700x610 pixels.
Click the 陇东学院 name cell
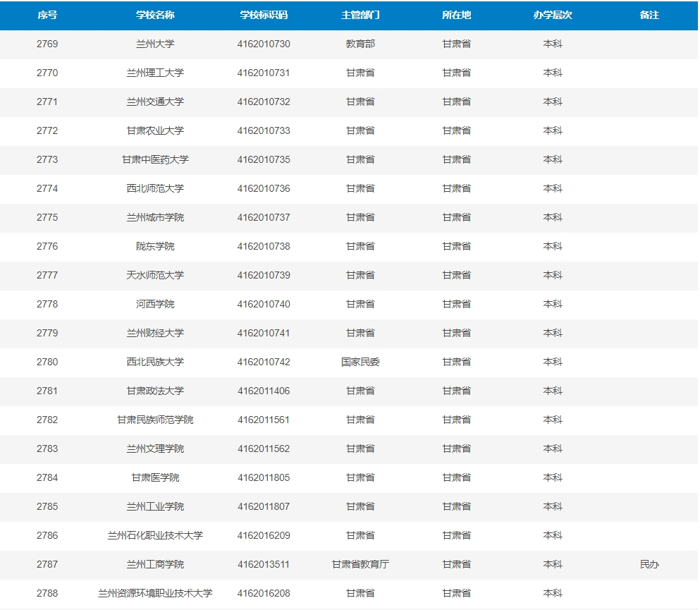(155, 246)
